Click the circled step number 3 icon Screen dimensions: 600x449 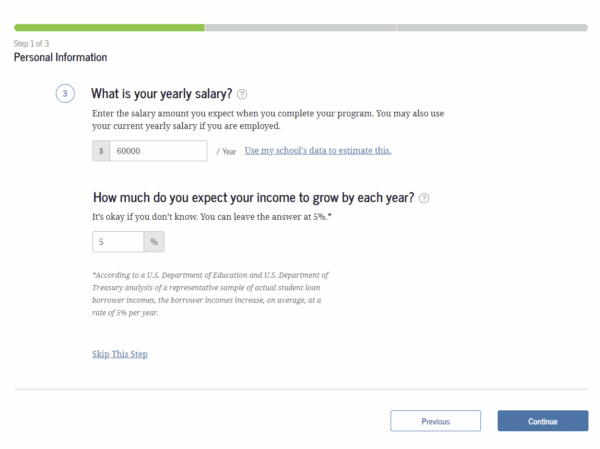tap(65, 94)
